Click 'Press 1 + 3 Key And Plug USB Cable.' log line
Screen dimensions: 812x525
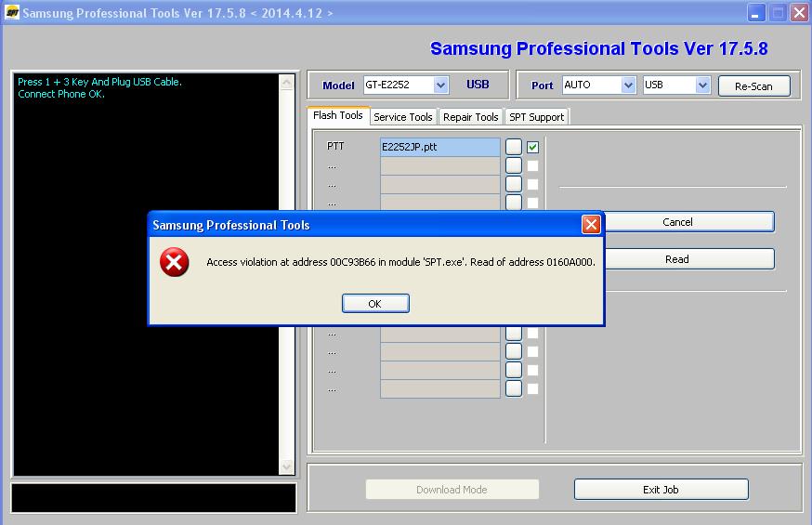(x=100, y=82)
